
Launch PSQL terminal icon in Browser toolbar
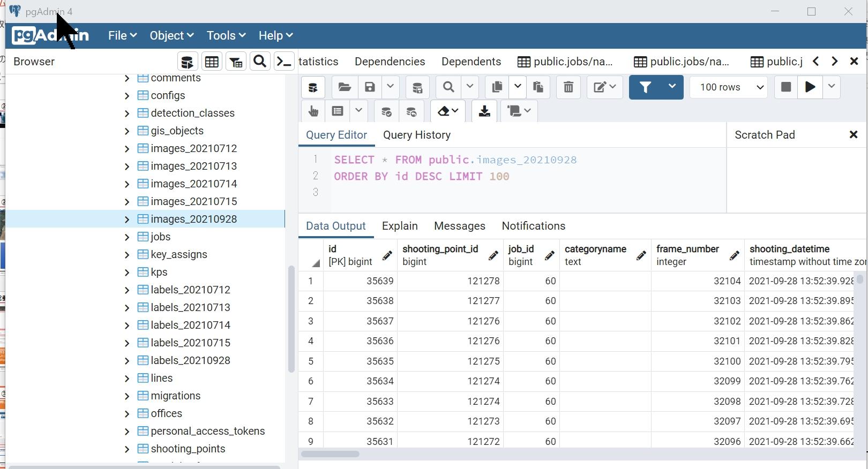pos(284,62)
